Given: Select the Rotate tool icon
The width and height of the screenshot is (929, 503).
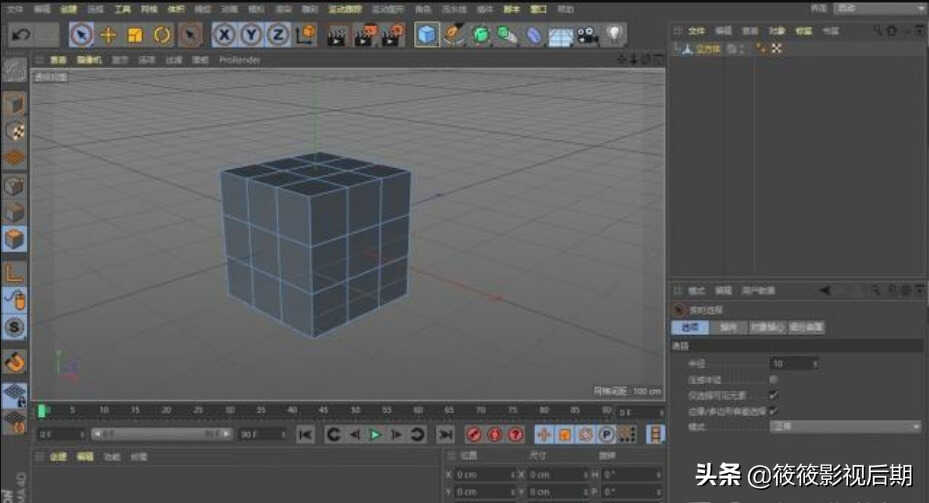Looking at the screenshot, I should pos(162,36).
